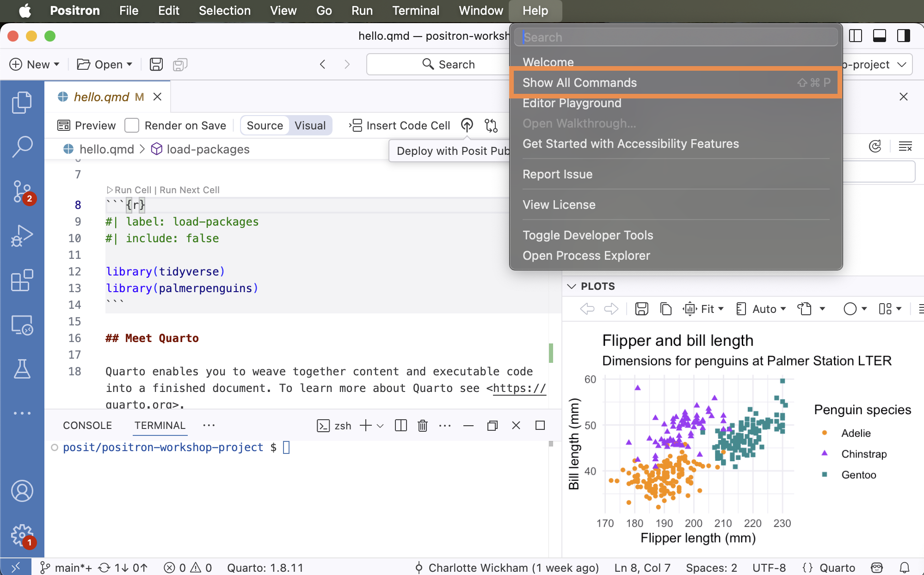Open the Apple menu
The image size is (924, 575).
tap(25, 10)
